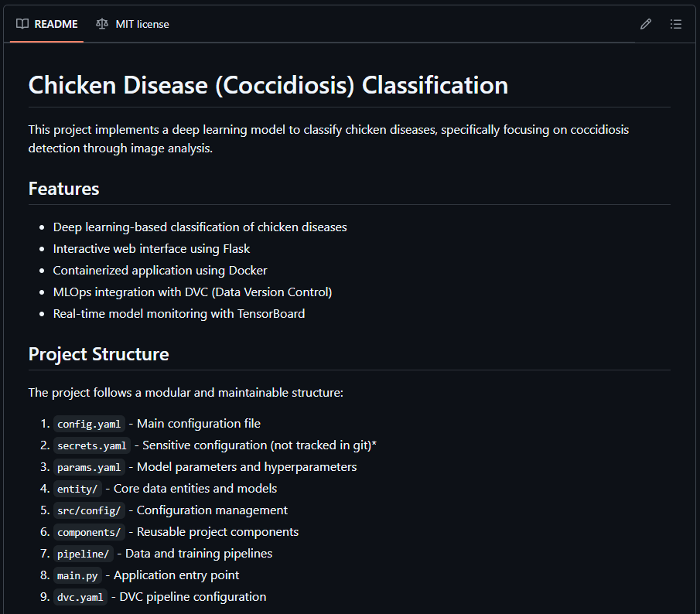Viewport: 700px width, 614px height.
Task: Select the src/config/ code label
Action: point(89,510)
